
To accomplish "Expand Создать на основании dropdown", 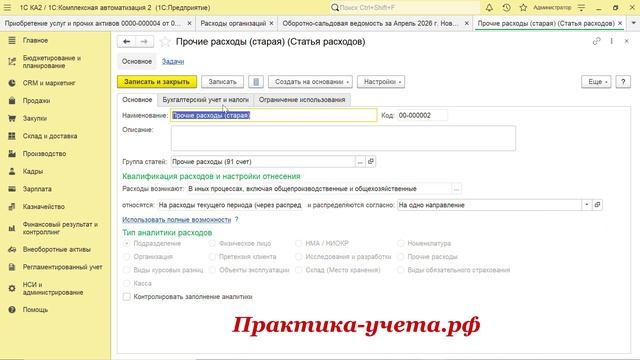I will [311, 82].
